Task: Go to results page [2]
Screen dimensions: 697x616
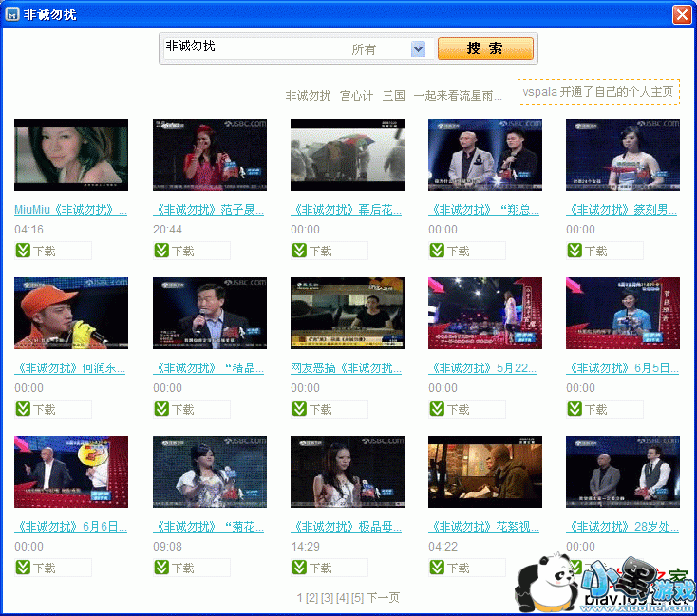Action: coord(311,598)
